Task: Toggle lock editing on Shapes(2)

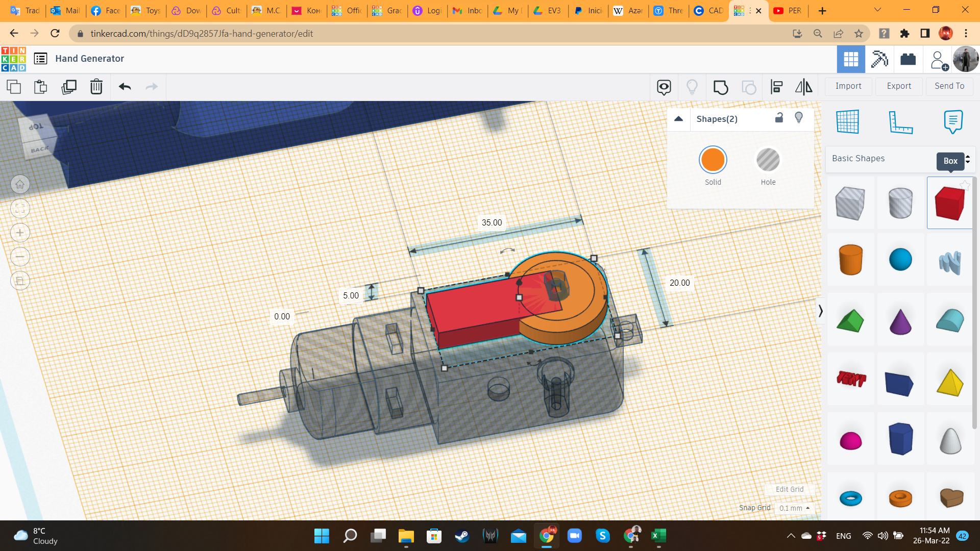Action: [x=779, y=118]
